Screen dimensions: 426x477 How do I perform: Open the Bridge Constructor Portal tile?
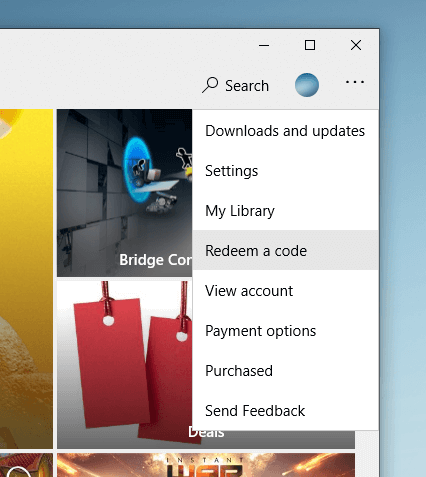click(x=125, y=193)
